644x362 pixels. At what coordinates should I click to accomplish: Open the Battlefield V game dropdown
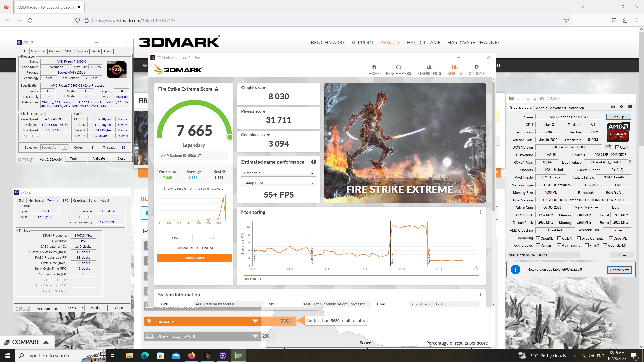point(278,173)
